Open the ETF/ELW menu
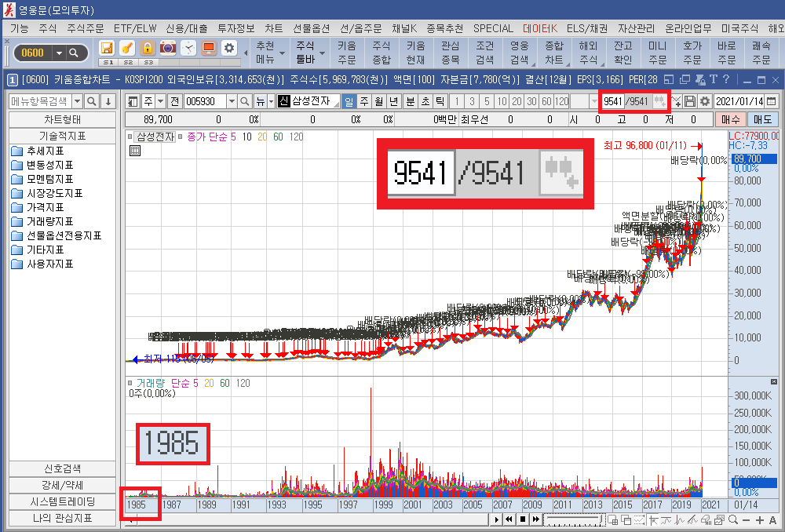785x532 pixels. point(135,28)
